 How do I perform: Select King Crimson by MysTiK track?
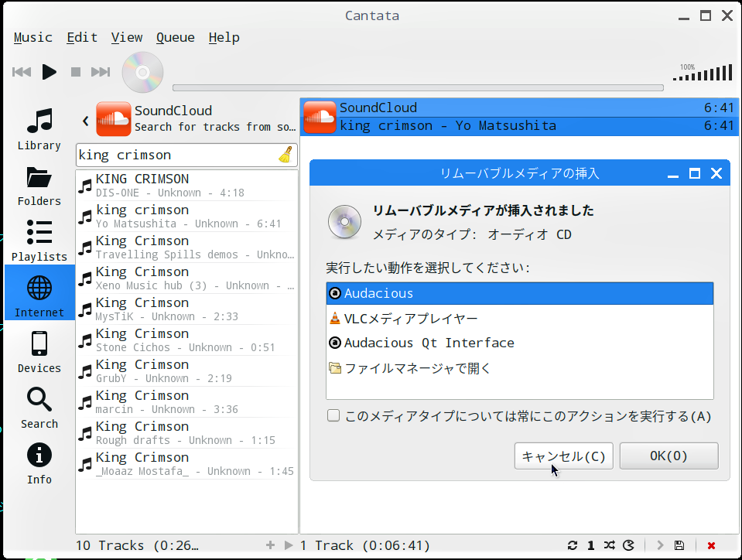click(x=187, y=309)
